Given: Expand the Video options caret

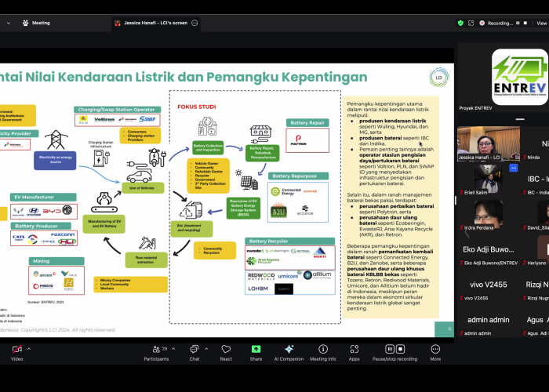Looking at the screenshot, I should (29, 349).
